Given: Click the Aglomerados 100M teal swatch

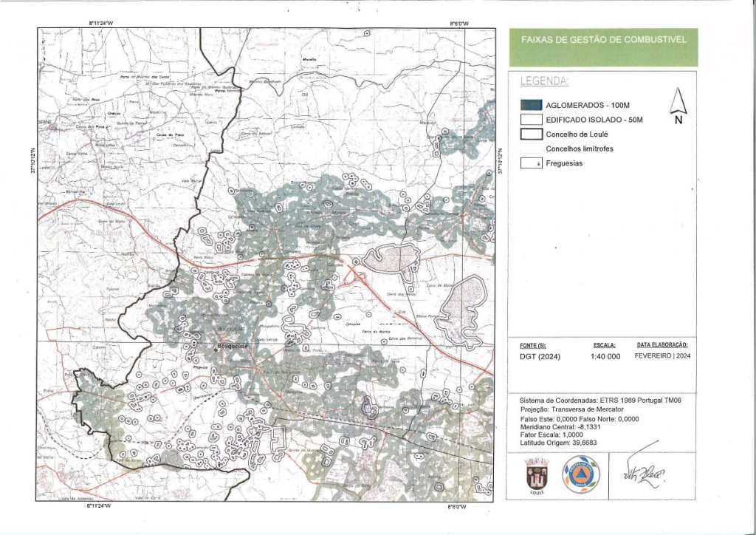Looking at the screenshot, I should coord(532,105).
